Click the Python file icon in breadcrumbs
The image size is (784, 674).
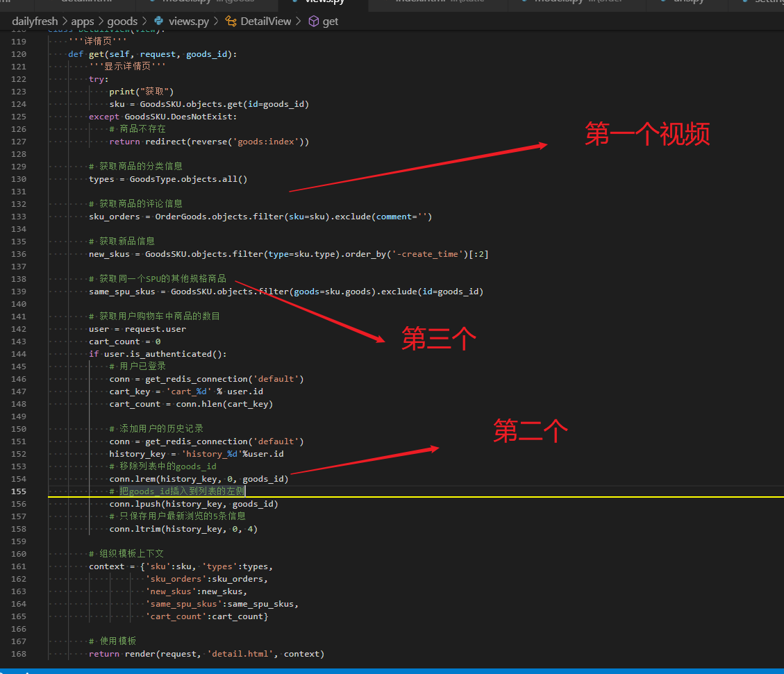(159, 21)
